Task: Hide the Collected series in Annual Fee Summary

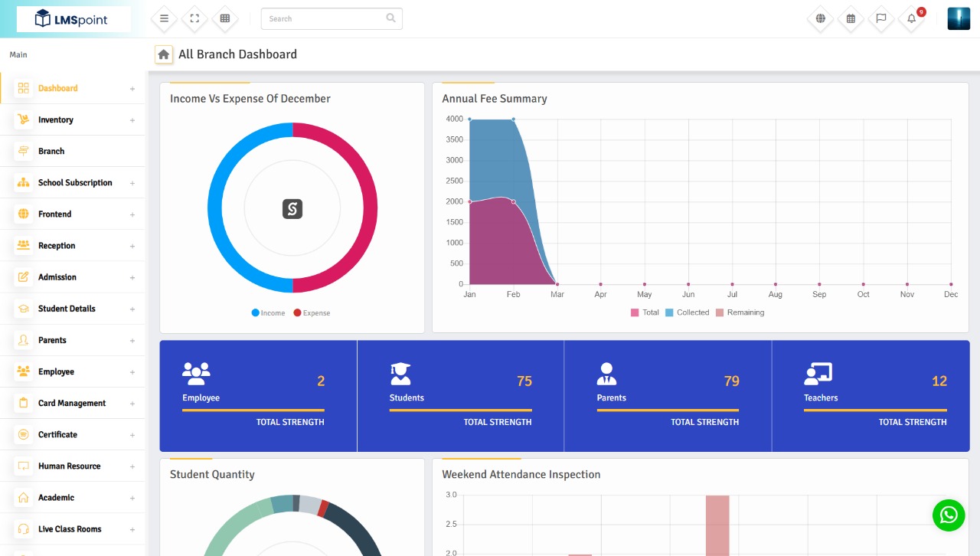Action: [687, 312]
